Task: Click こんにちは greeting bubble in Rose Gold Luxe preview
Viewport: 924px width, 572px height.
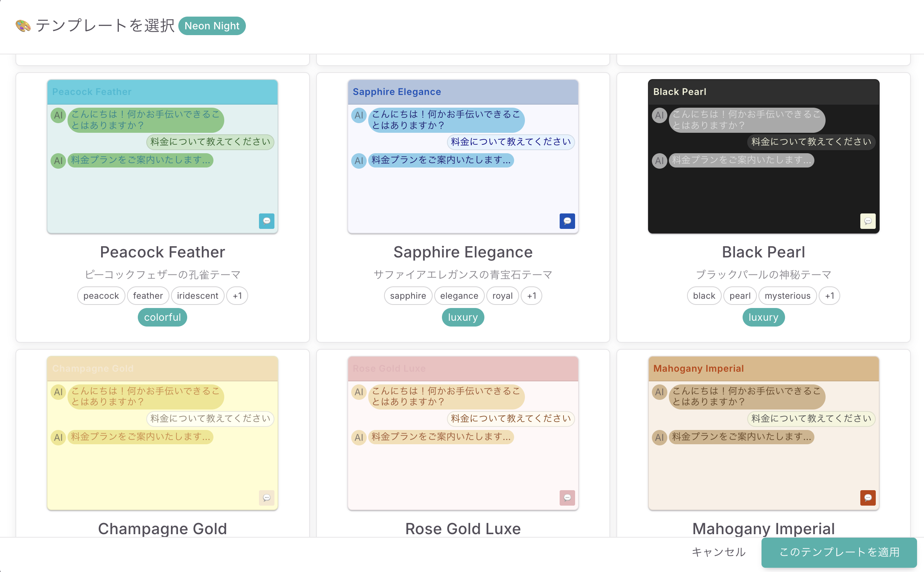Action: point(446,396)
